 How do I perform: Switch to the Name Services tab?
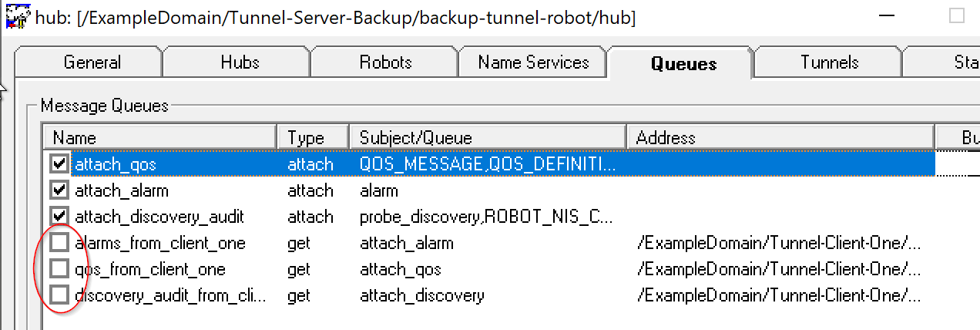pos(533,62)
